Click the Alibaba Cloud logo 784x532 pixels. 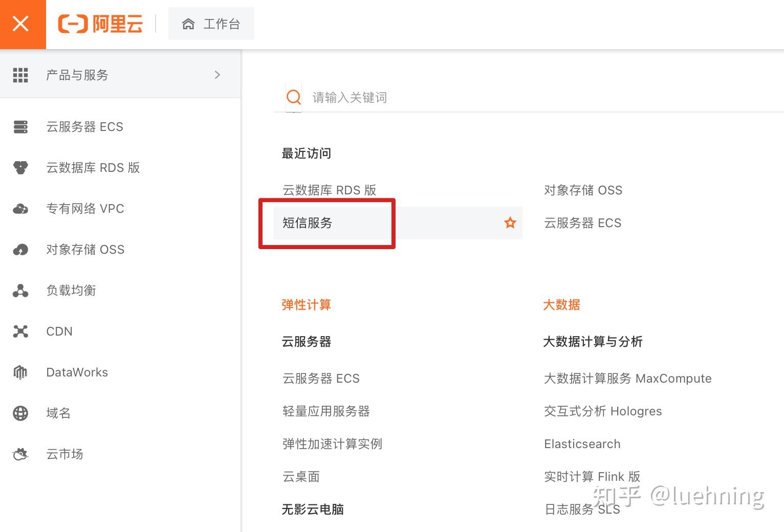point(100,24)
